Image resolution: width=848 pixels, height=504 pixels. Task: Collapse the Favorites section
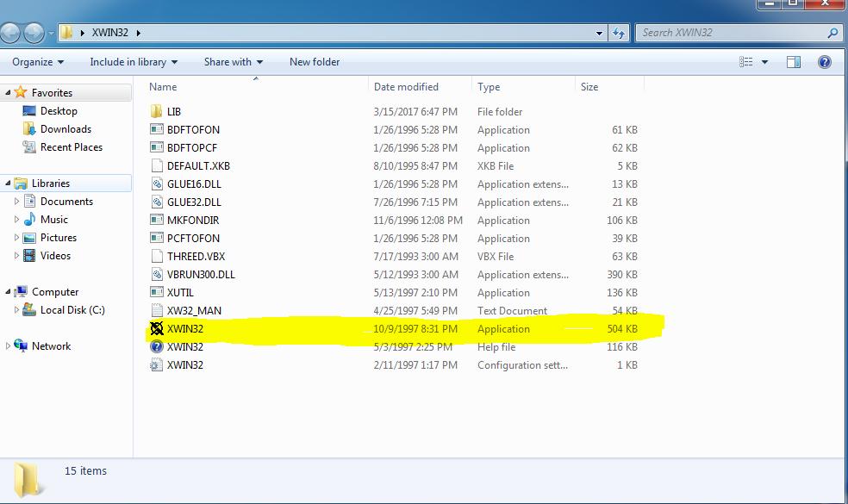pyautogui.click(x=8, y=92)
